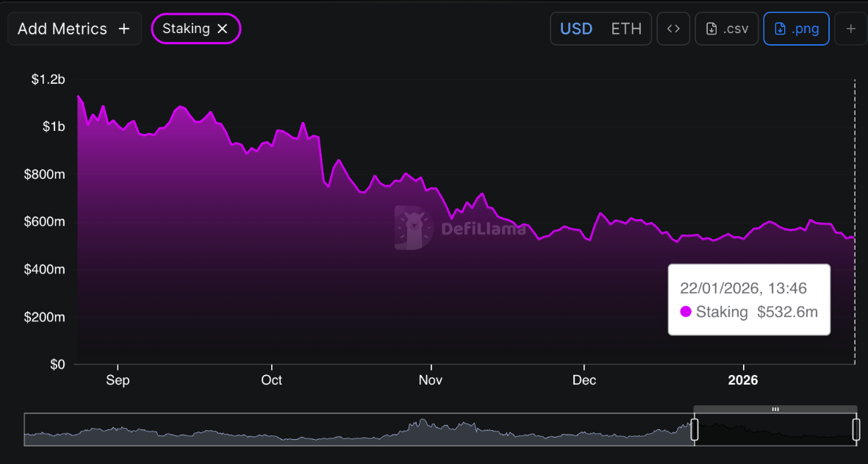Viewport: 868px width, 464px height.
Task: Click the left handle of range selector
Action: tap(695, 429)
